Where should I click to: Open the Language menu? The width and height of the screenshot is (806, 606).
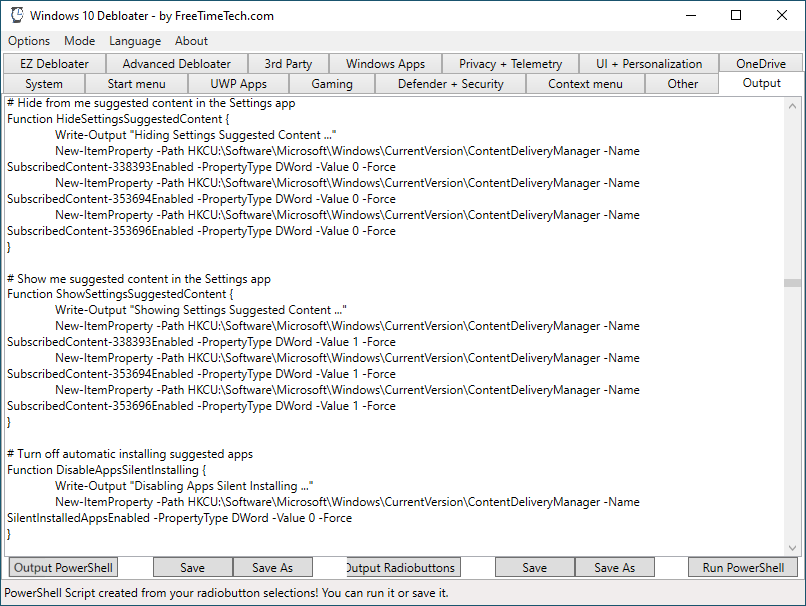pos(135,41)
